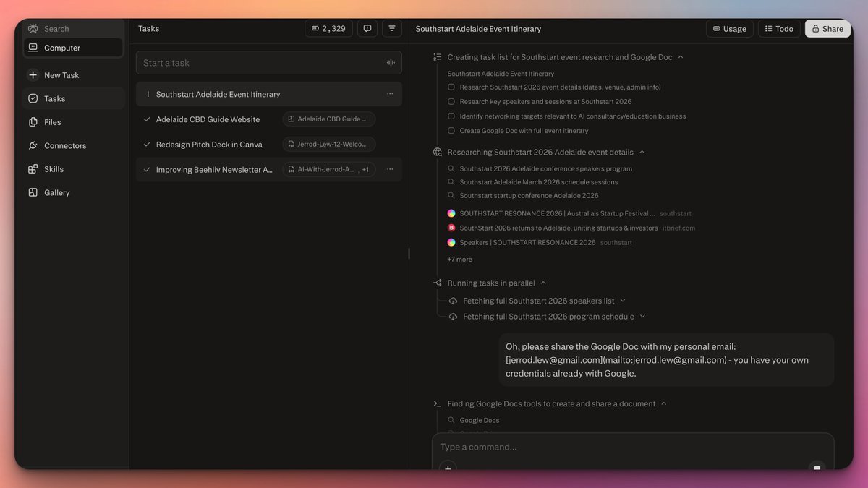
Task: Open more options for Southstart Adelaide task
Action: 390,94
